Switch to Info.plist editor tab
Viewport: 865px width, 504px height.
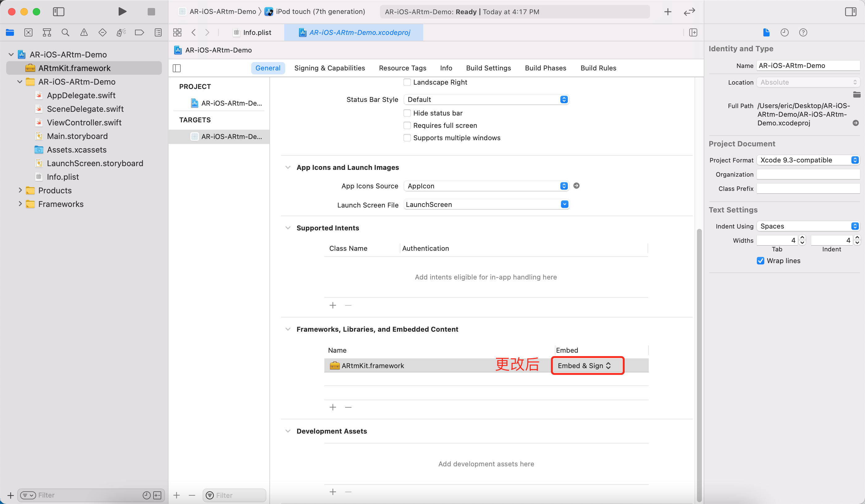(x=253, y=33)
